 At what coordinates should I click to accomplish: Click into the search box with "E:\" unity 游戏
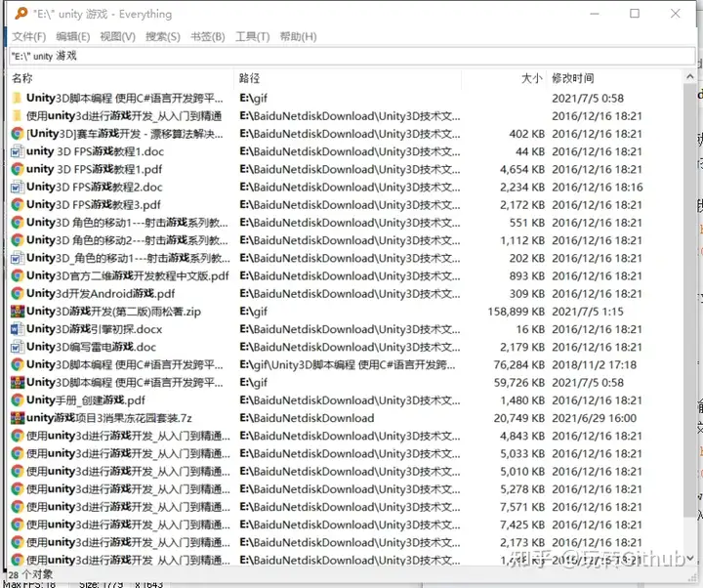coord(351,56)
